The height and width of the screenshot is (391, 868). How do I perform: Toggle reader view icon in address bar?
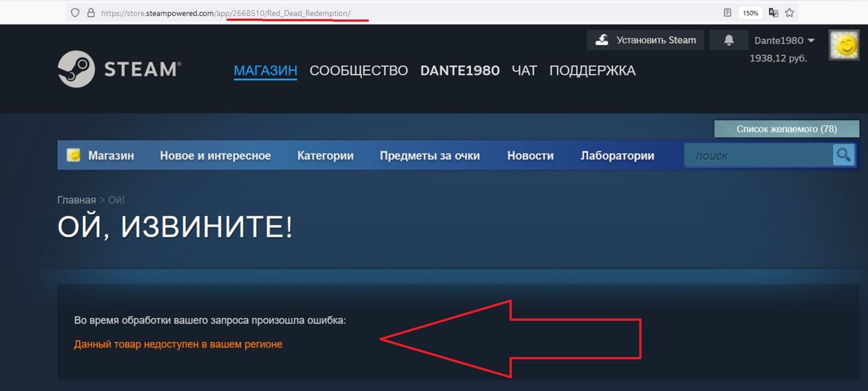(727, 12)
